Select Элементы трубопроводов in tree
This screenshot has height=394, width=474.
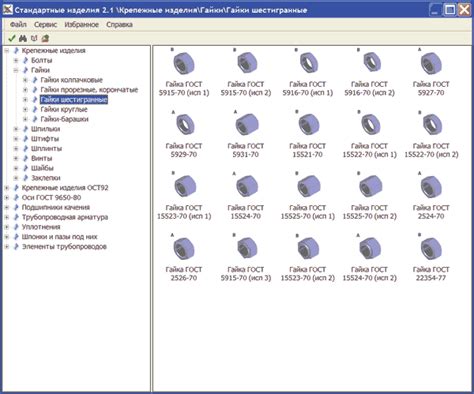tap(64, 247)
